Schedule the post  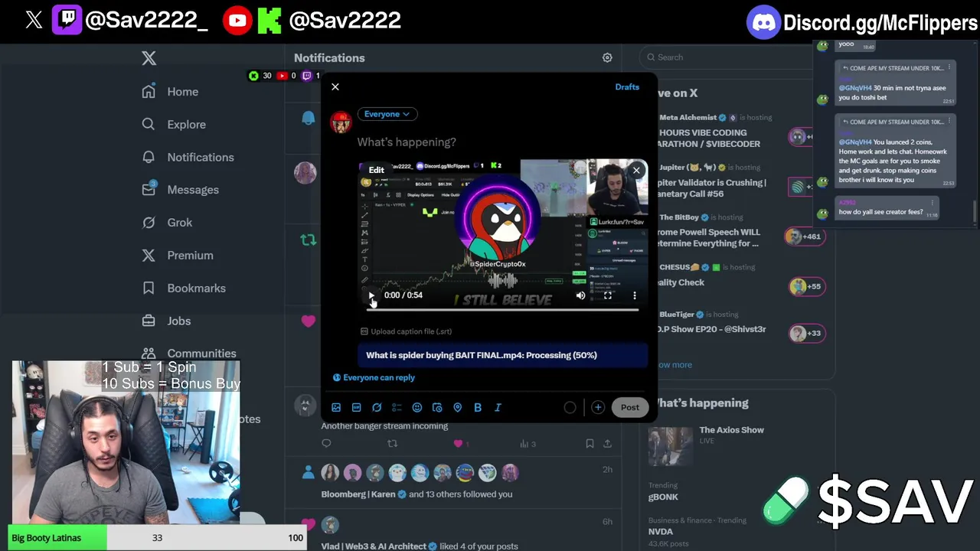coord(437,408)
